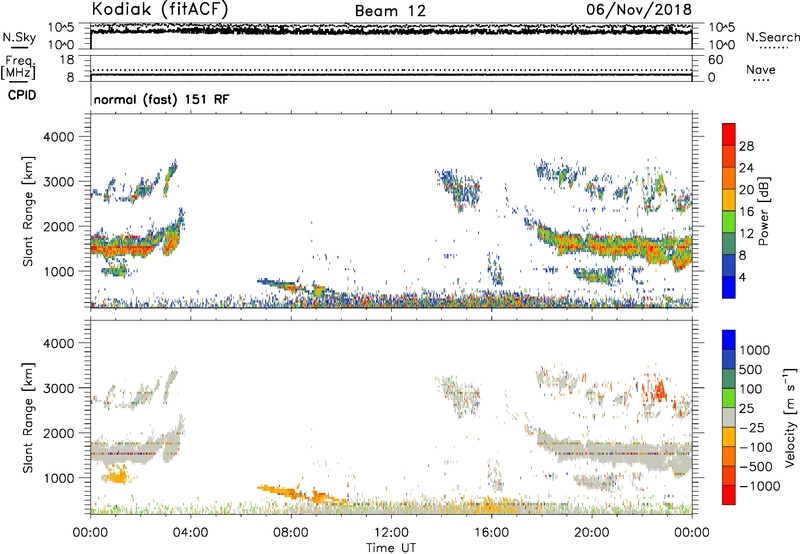The height and width of the screenshot is (554, 800).
Task: Click the 'N.Sky' axis label
Action: coord(19,37)
